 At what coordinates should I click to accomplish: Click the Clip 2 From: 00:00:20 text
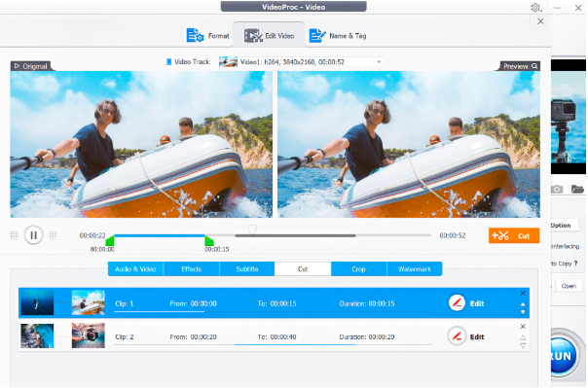193,337
